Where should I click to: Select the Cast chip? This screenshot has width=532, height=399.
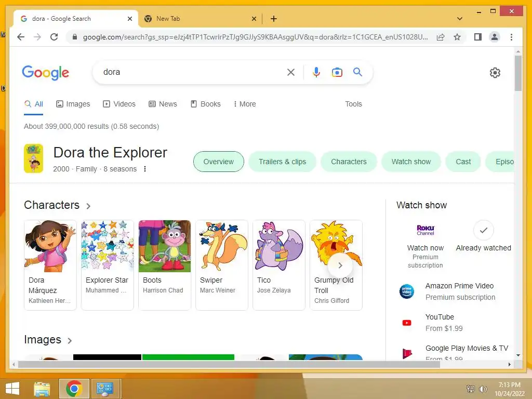463,162
